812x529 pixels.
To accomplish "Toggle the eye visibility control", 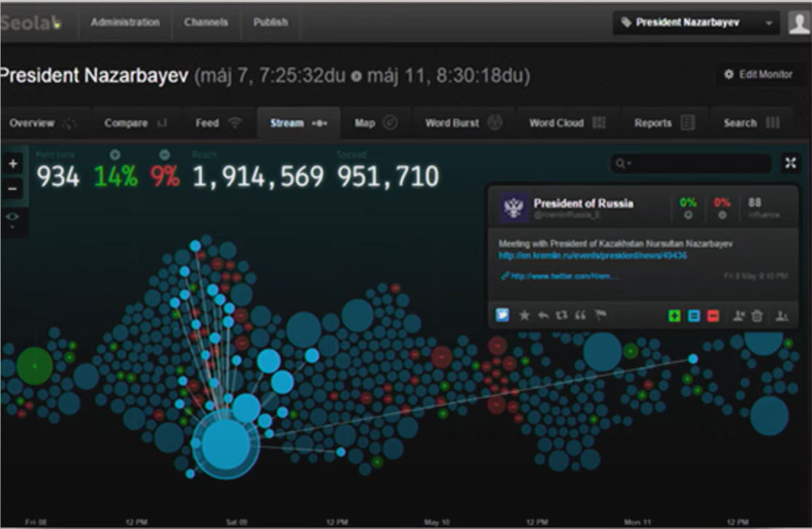I will point(13,216).
